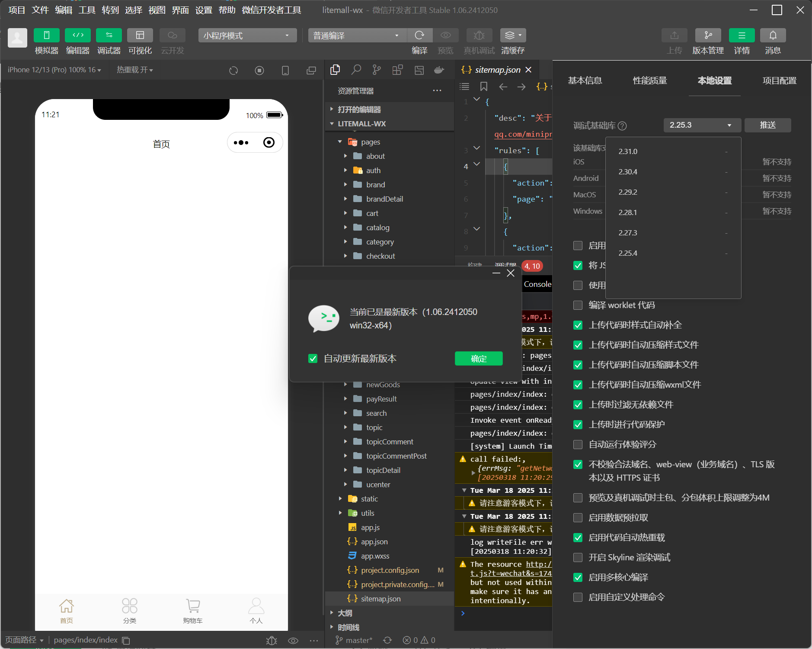Click the master branch in status bar
Screen dimensions: 812x649
(354, 640)
